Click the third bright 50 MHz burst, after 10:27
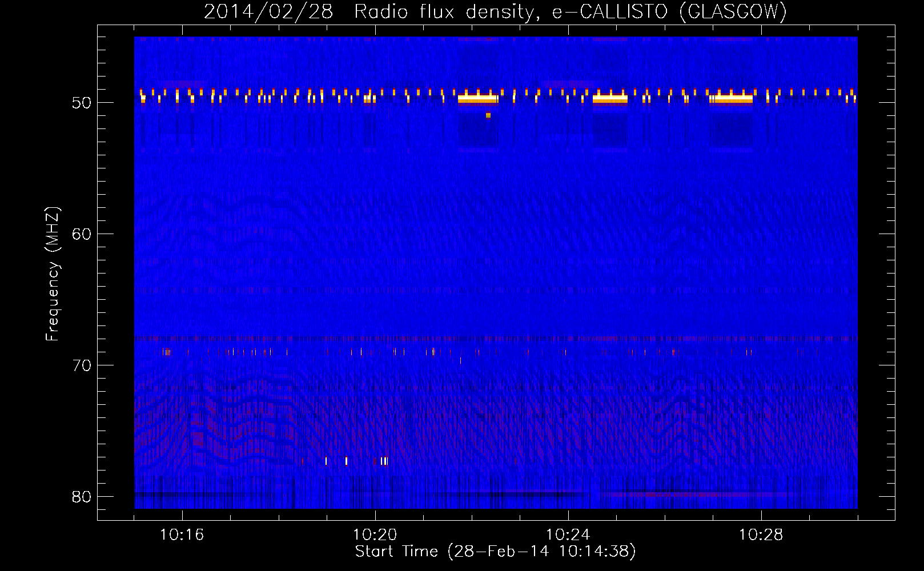924x571 pixels. [732, 99]
